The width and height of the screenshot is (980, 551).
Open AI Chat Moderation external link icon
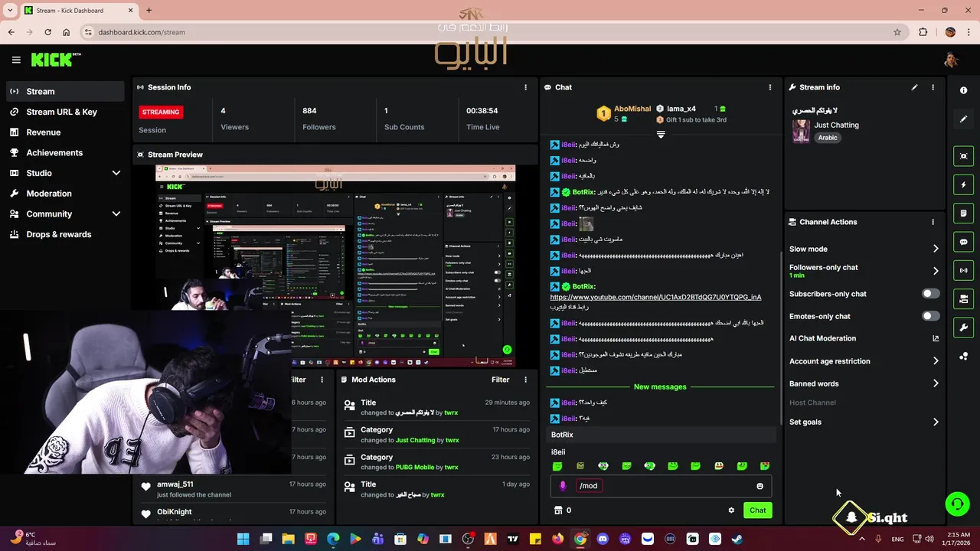coord(936,338)
